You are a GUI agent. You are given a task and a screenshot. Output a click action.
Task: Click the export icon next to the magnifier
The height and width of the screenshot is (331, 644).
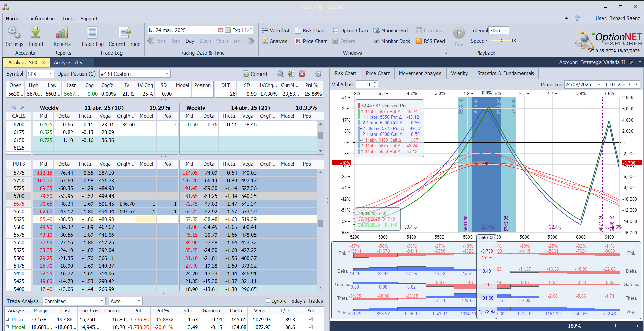(x=291, y=74)
